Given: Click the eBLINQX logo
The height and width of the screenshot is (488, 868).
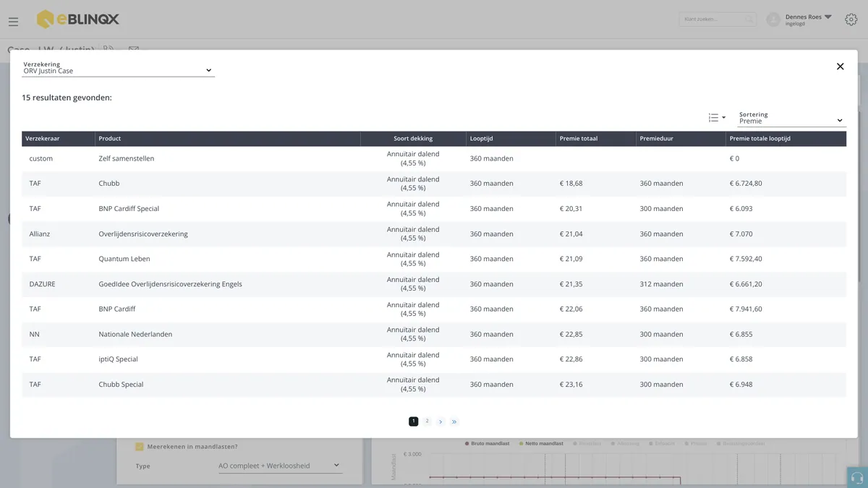Looking at the screenshot, I should 78,20.
